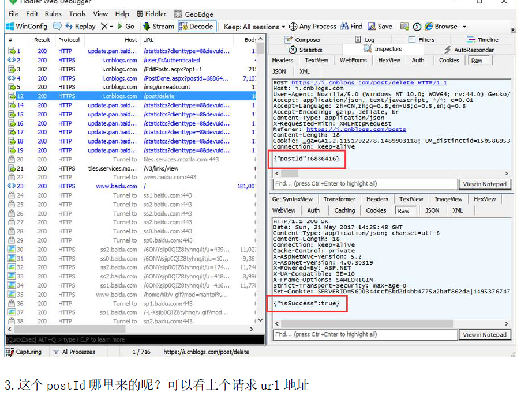Open the Tools menu
Viewport: 532px width, 400px height.
pyautogui.click(x=77, y=14)
